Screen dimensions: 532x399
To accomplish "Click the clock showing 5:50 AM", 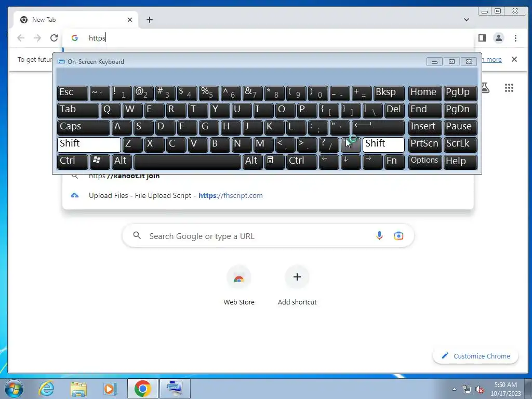I will click(x=505, y=389).
